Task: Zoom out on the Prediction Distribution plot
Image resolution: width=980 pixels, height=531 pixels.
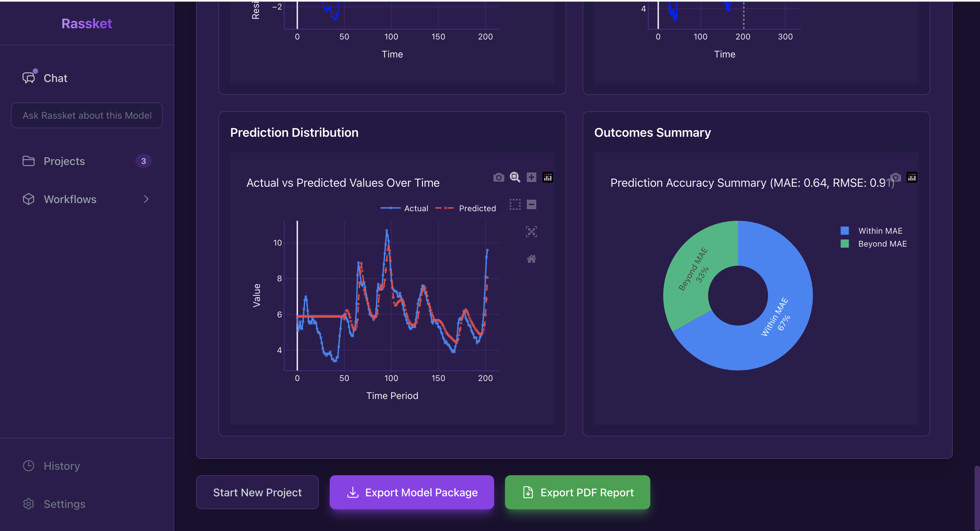Action: [531, 205]
